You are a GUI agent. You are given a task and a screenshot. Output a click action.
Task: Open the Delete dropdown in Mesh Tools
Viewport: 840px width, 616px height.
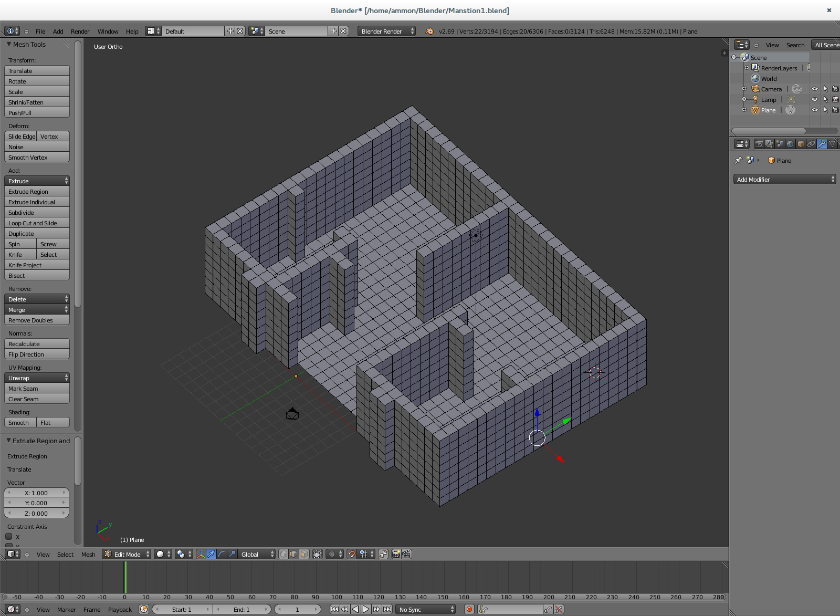click(x=37, y=299)
